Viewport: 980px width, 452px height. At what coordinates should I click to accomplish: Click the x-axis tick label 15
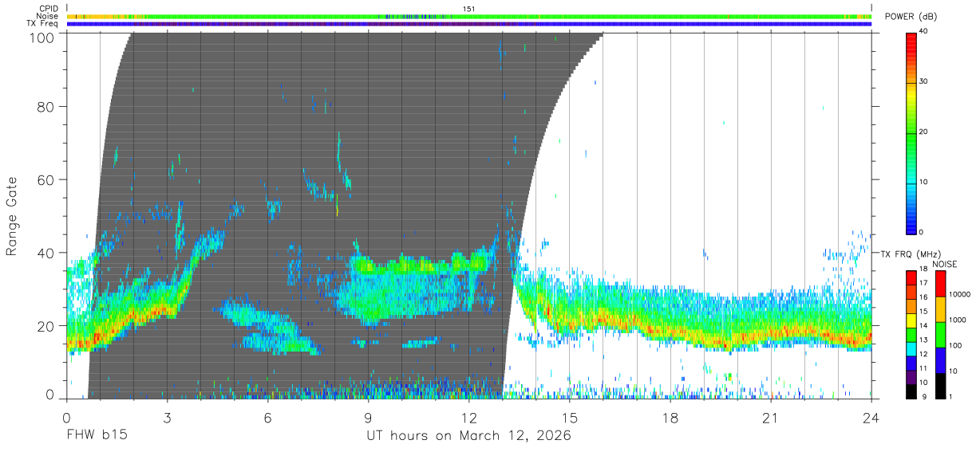570,419
